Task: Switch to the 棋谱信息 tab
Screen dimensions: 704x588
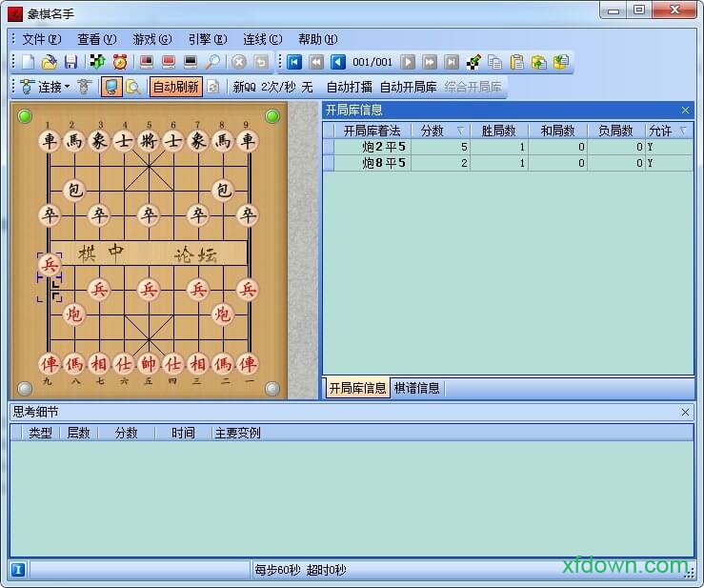Action: (x=417, y=388)
